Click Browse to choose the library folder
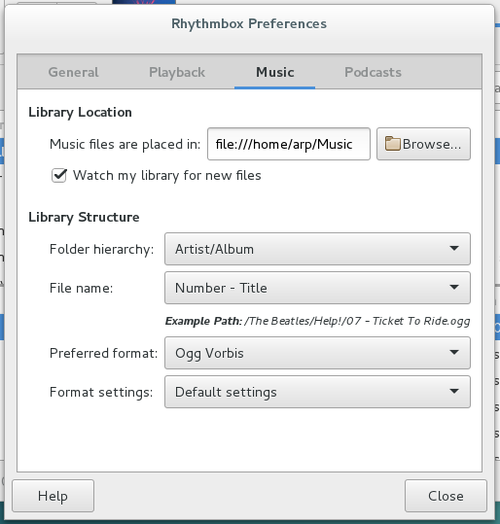This screenshot has width=500, height=524. [423, 144]
